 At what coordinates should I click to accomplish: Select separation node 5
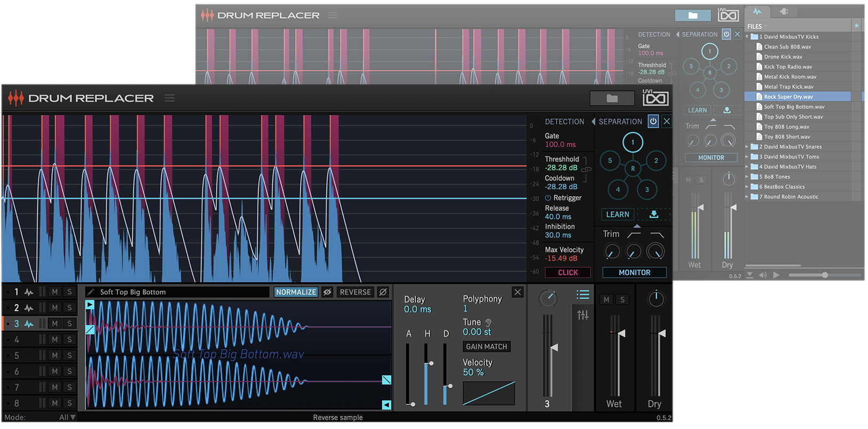610,161
